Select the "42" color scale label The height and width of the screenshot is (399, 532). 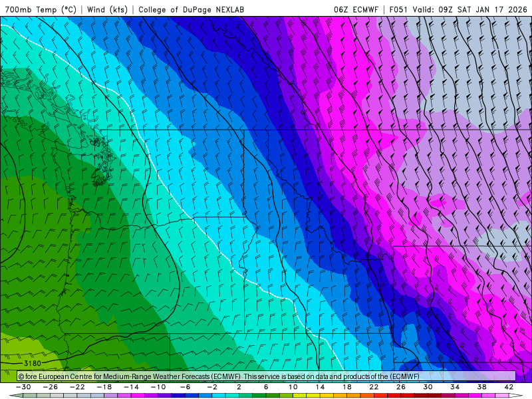(509, 387)
